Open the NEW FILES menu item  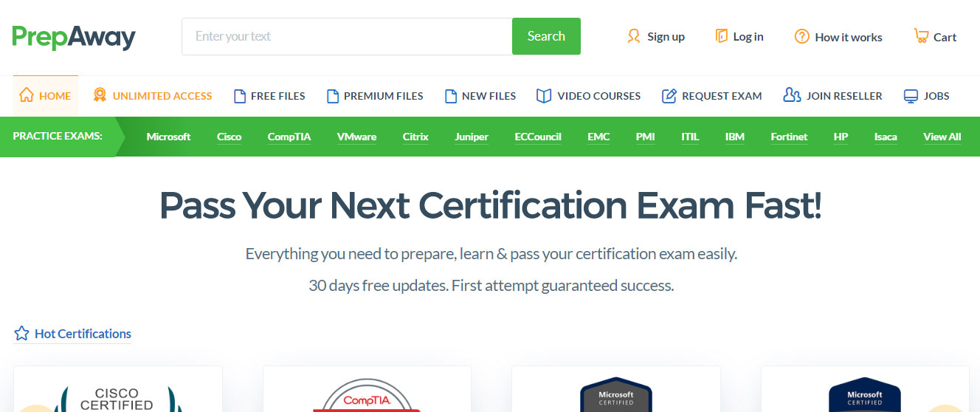pyautogui.click(x=480, y=95)
